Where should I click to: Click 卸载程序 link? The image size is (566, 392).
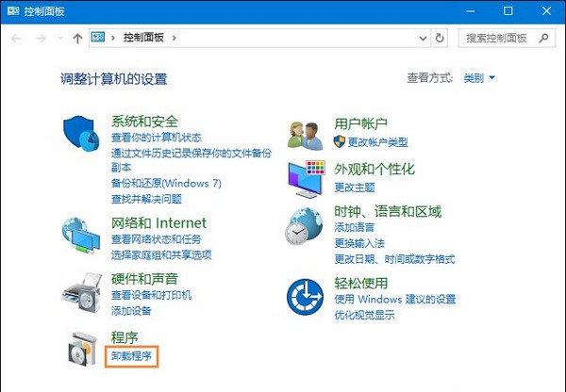click(x=131, y=356)
